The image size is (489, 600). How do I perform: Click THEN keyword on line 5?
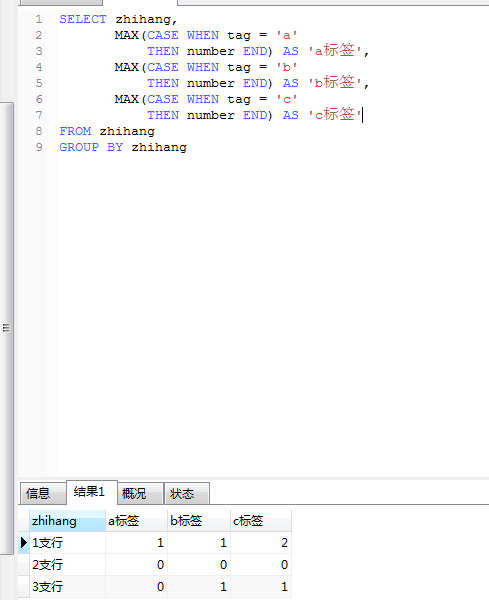[163, 83]
